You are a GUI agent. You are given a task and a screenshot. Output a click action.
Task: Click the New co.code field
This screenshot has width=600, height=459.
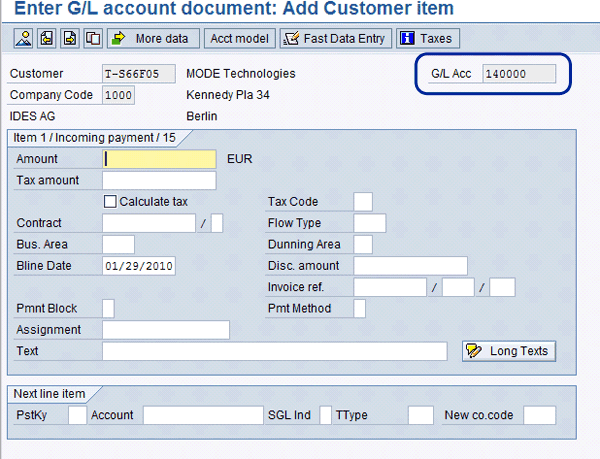coord(539,415)
